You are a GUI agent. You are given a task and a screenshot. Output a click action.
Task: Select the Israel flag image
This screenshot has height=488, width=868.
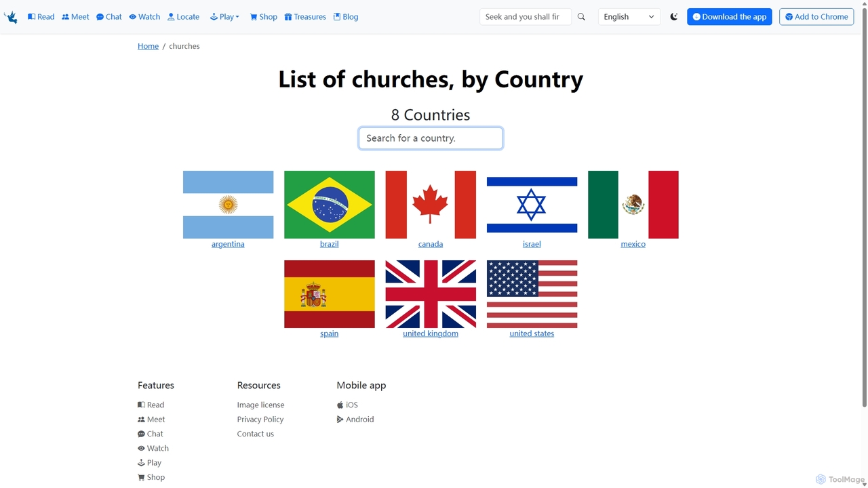(532, 205)
